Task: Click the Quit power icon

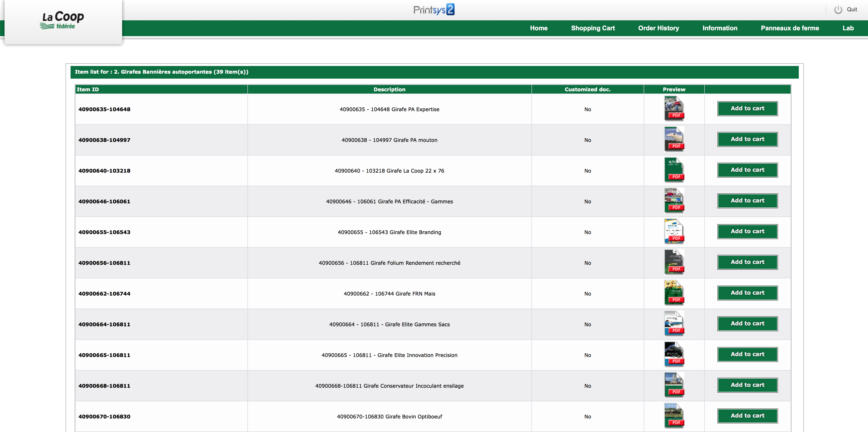Action: 838,10
